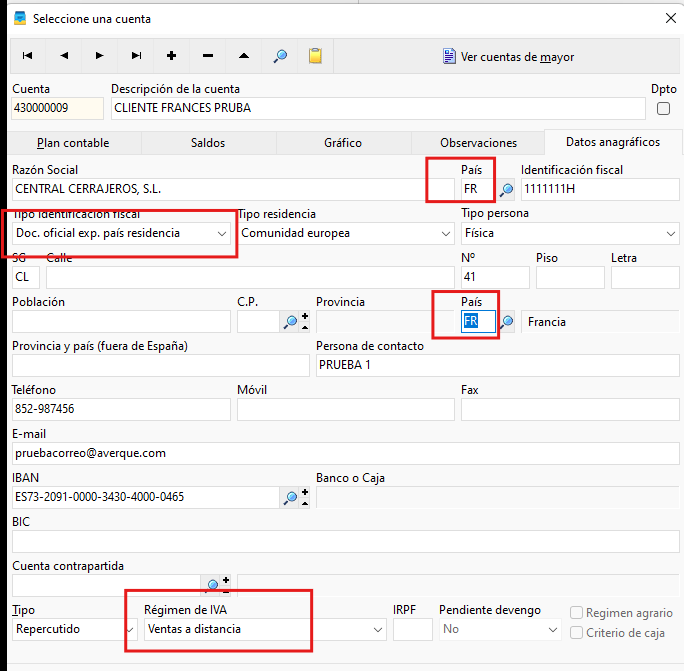
Task: Open the search magnifier in the toolbar
Action: (x=280, y=56)
